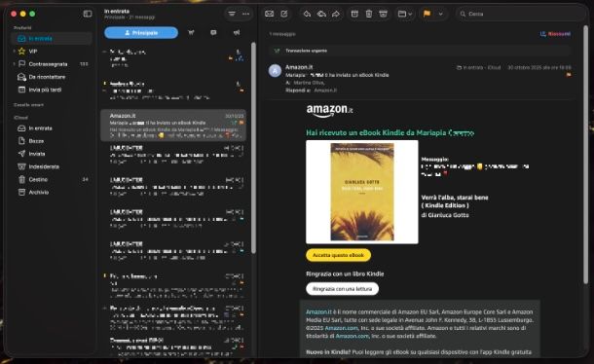The width and height of the screenshot is (594, 364).
Task: Click the Amazon.it link in the footer
Action: click(x=318, y=311)
